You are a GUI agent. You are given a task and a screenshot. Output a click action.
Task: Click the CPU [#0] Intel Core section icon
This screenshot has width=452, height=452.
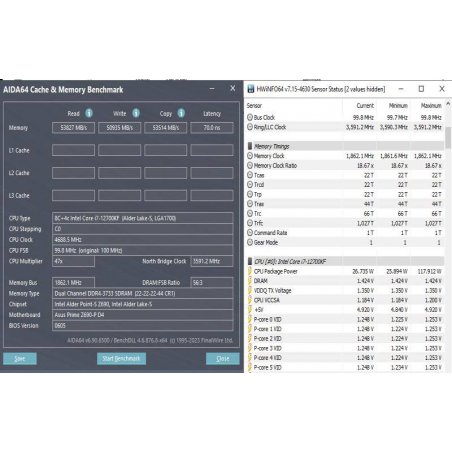pyautogui.click(x=250, y=261)
